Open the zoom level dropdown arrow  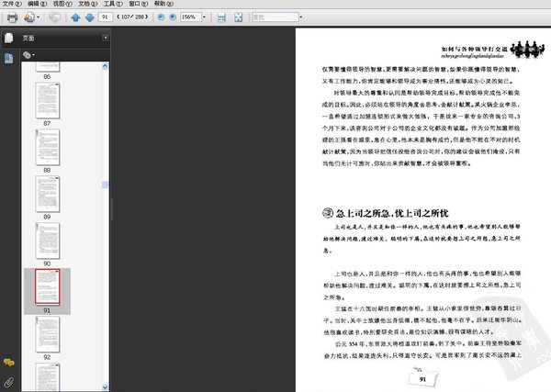click(204, 17)
